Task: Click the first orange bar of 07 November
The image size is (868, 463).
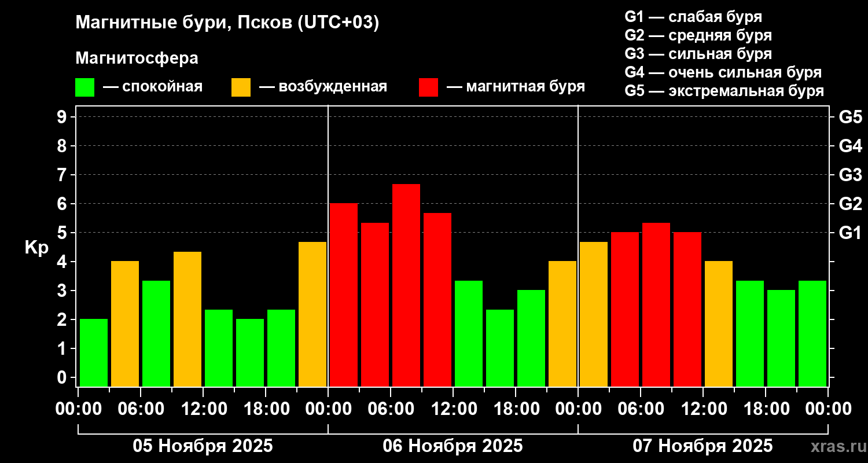Action: (x=594, y=314)
